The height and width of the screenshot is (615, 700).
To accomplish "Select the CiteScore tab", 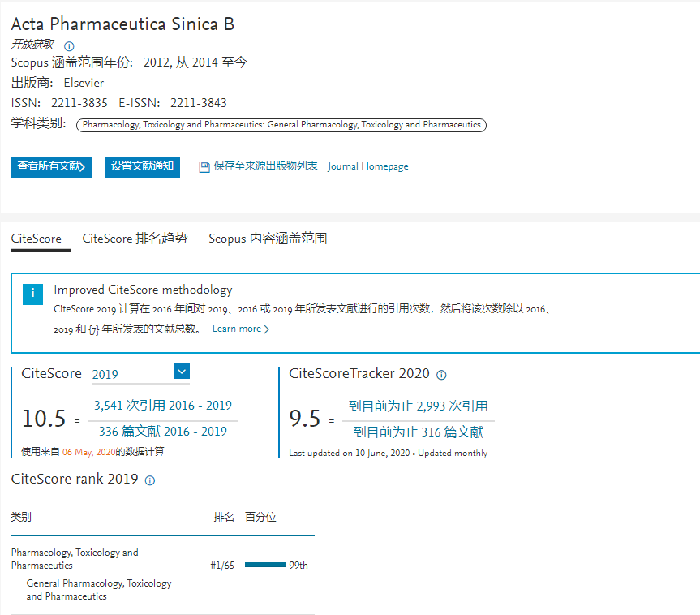I will [x=36, y=239].
